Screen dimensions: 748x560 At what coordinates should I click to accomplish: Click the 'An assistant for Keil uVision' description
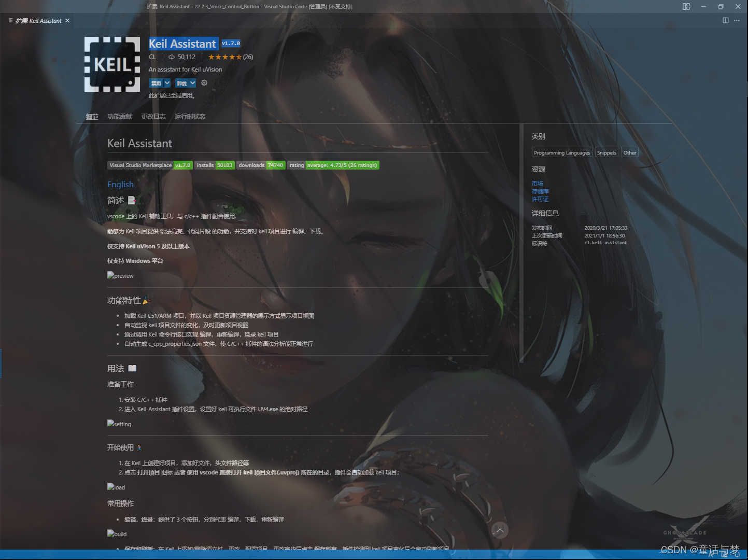click(x=185, y=69)
